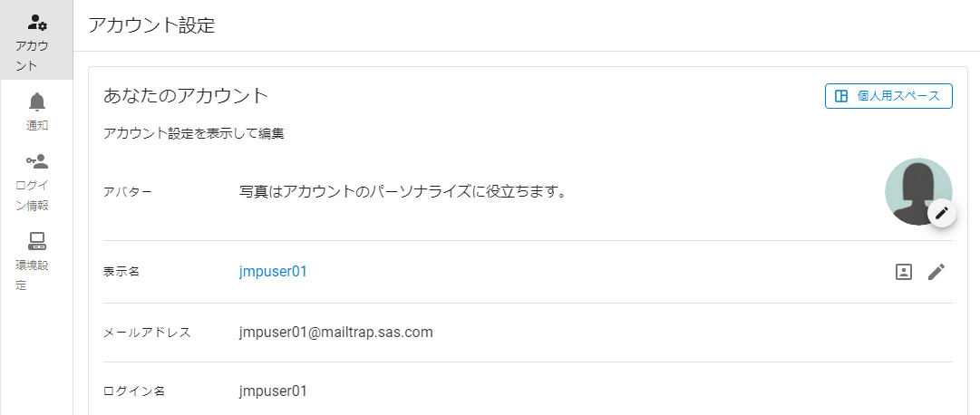Click the account settings person-gear icon
The width and height of the screenshot is (980, 415).
pyautogui.click(x=37, y=22)
